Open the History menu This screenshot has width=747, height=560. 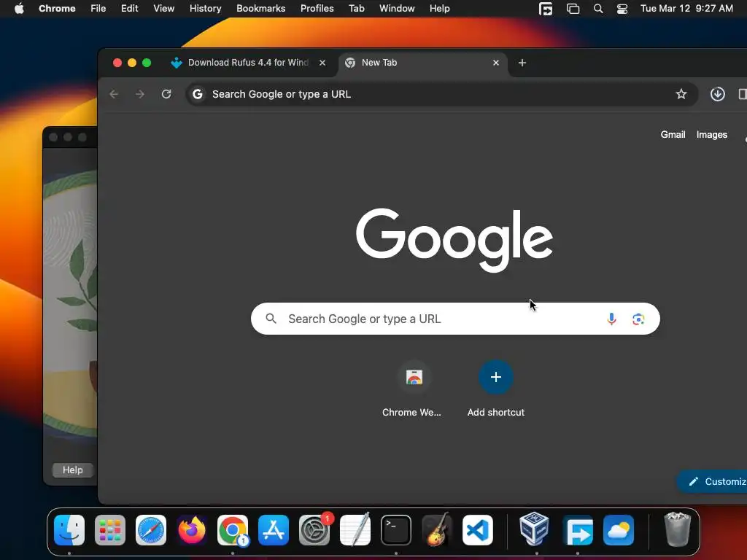click(x=205, y=9)
